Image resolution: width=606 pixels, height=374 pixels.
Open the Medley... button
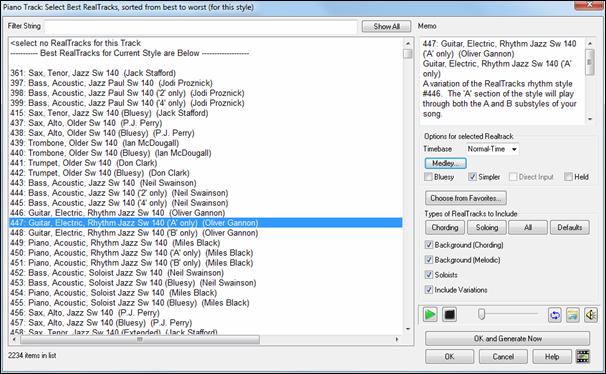446,163
